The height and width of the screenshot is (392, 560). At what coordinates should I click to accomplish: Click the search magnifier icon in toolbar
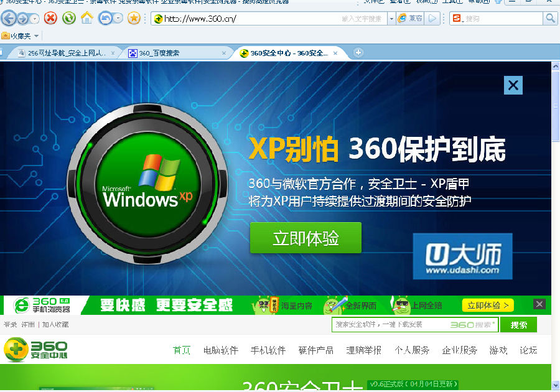[x=550, y=19]
